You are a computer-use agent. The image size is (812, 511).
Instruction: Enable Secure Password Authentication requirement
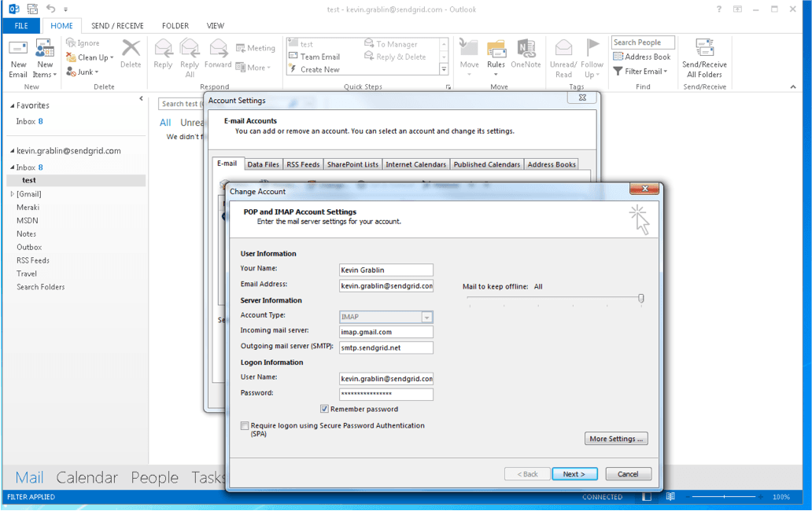245,425
